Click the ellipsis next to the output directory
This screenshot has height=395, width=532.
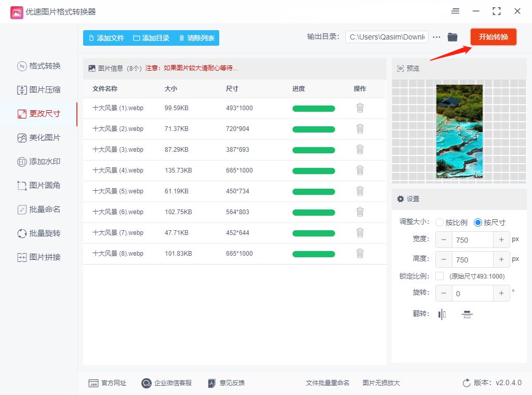436,36
